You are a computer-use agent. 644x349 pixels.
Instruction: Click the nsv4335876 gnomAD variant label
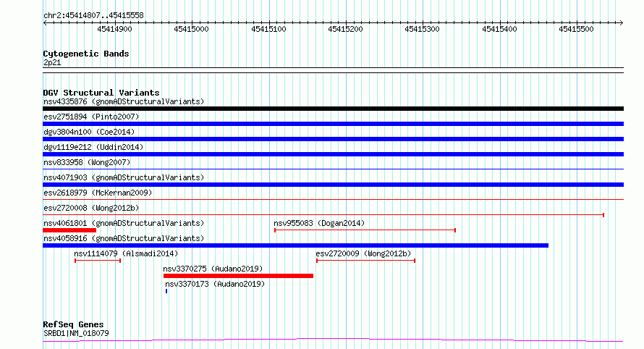point(124,101)
